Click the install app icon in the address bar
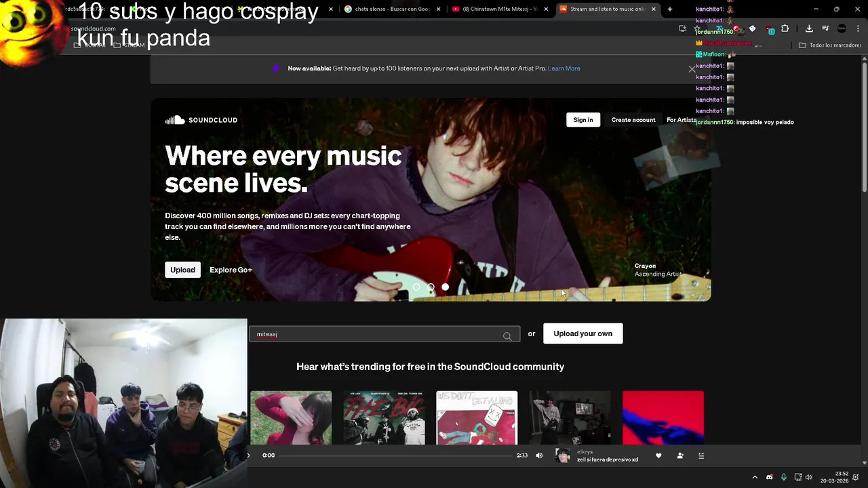The width and height of the screenshot is (868, 488). coord(682,28)
